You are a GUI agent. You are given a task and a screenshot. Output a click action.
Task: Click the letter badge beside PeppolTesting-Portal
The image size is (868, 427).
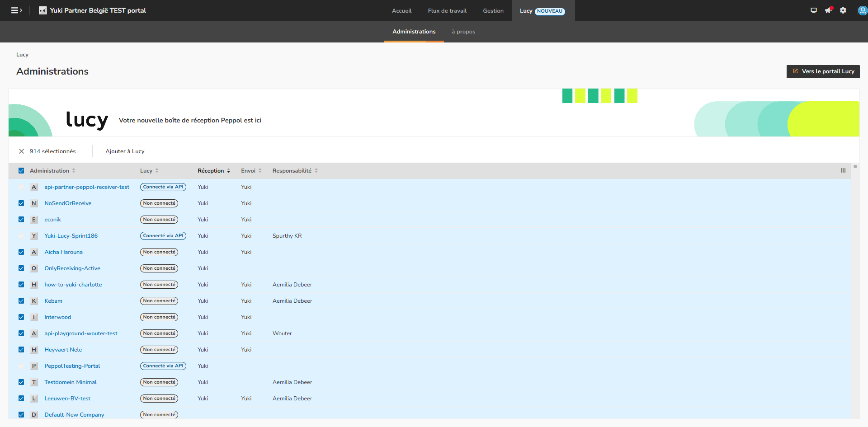click(34, 366)
